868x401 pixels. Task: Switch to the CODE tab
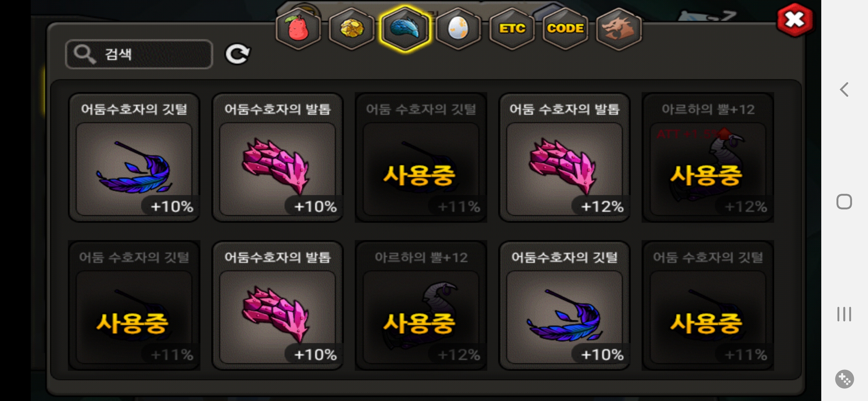[565, 29]
